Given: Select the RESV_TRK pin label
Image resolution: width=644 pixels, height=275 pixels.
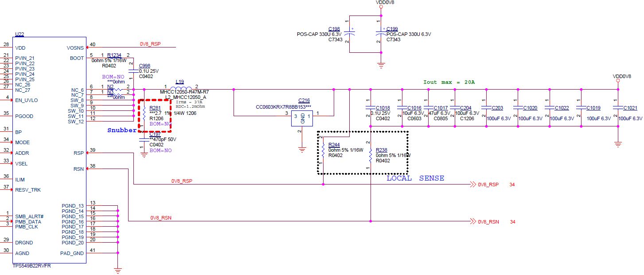Looking at the screenshot, I should tap(28, 190).
